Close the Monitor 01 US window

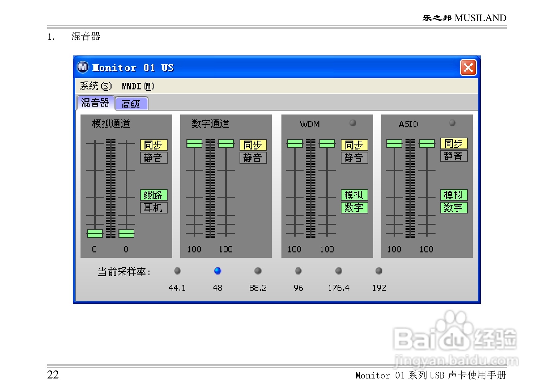click(468, 68)
